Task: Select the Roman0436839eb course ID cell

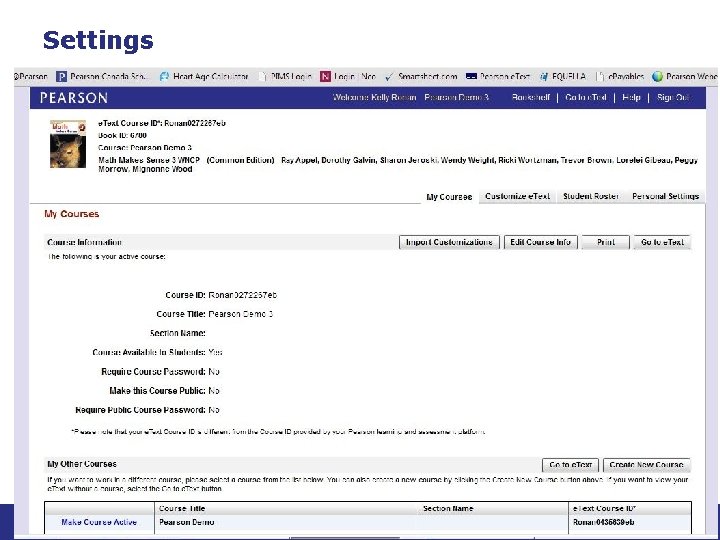Action: [x=630, y=522]
